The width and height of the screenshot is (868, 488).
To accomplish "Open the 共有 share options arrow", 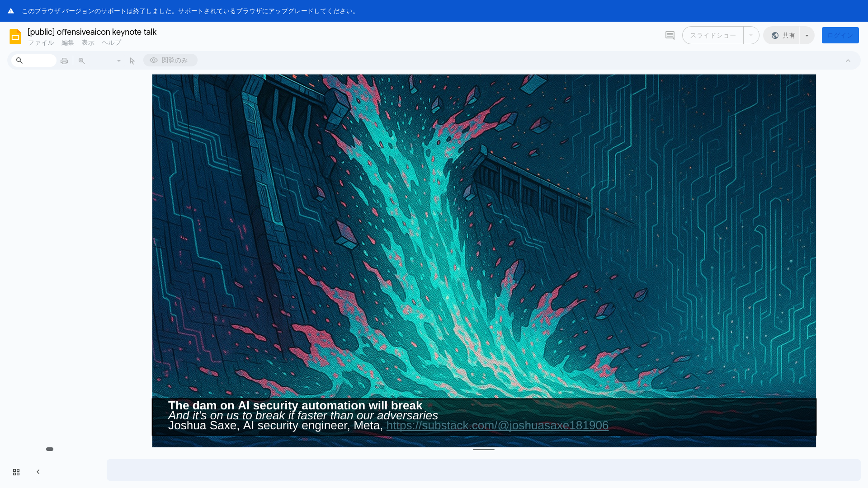I will pos(807,35).
